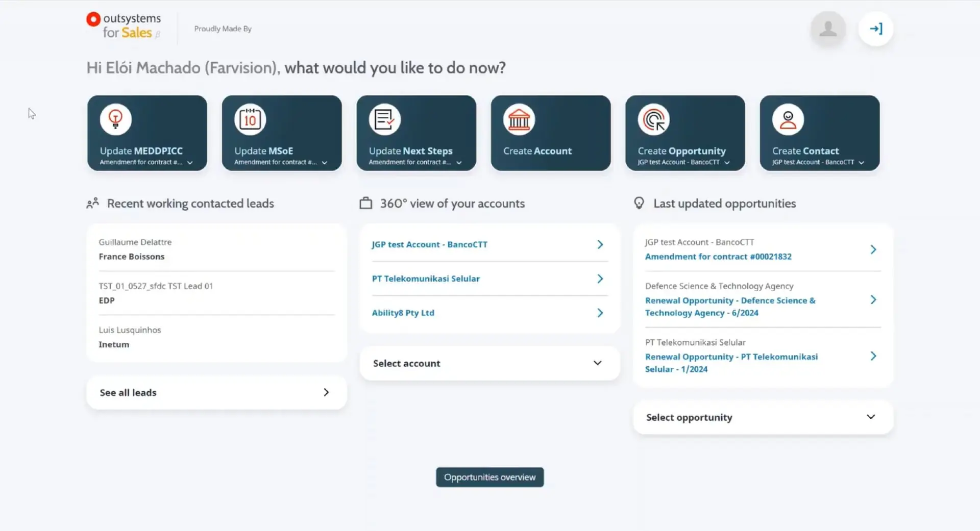Open the Opportunities overview

tap(489, 477)
